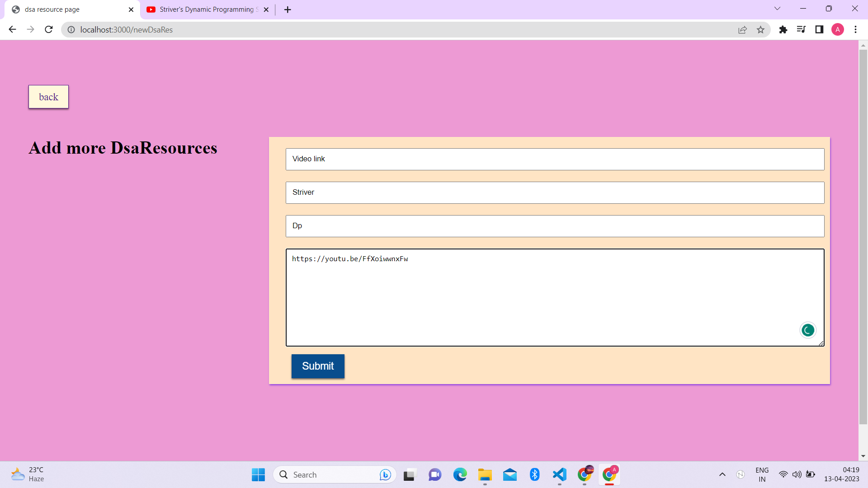The width and height of the screenshot is (868, 488).
Task: Click the back button on the page
Action: point(48,97)
